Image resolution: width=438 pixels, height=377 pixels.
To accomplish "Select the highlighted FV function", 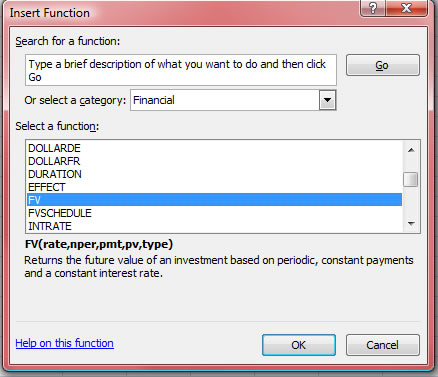I will (214, 200).
